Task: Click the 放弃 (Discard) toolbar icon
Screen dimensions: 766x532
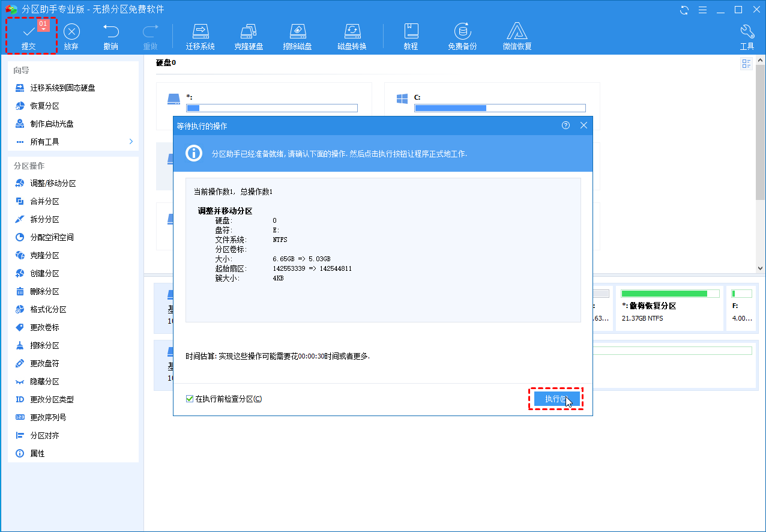Action: pos(71,36)
